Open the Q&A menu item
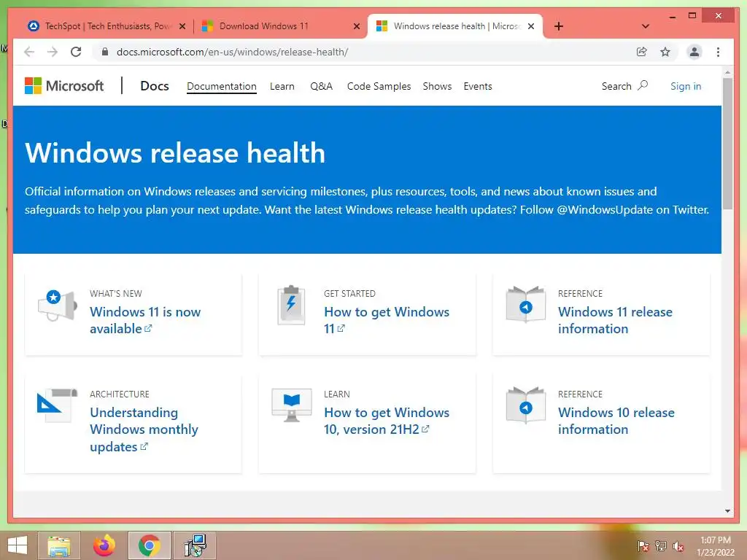The image size is (747, 560). pyautogui.click(x=322, y=86)
